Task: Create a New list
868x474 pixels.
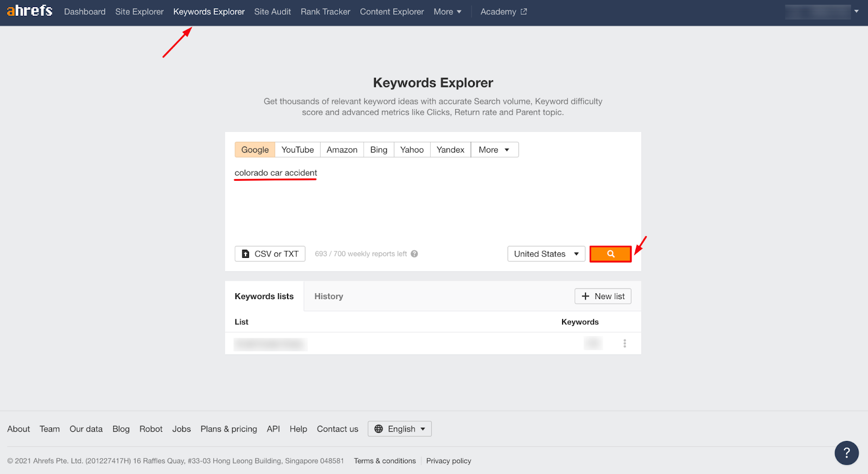Action: pyautogui.click(x=603, y=296)
